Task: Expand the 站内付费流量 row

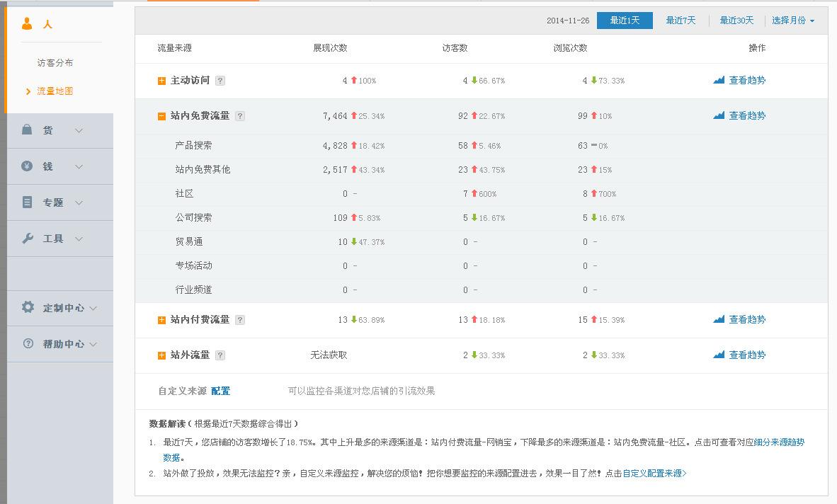Action: click(x=161, y=319)
